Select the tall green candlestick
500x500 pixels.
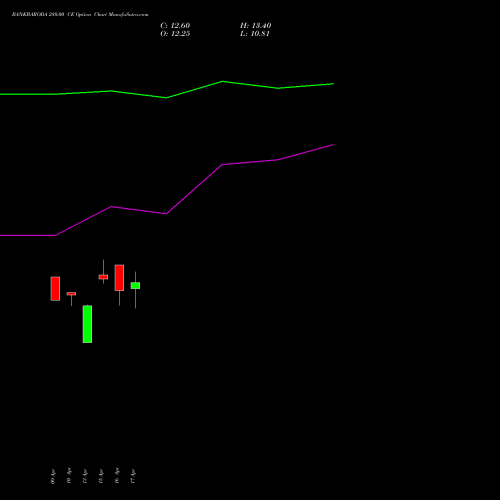pos(87,324)
